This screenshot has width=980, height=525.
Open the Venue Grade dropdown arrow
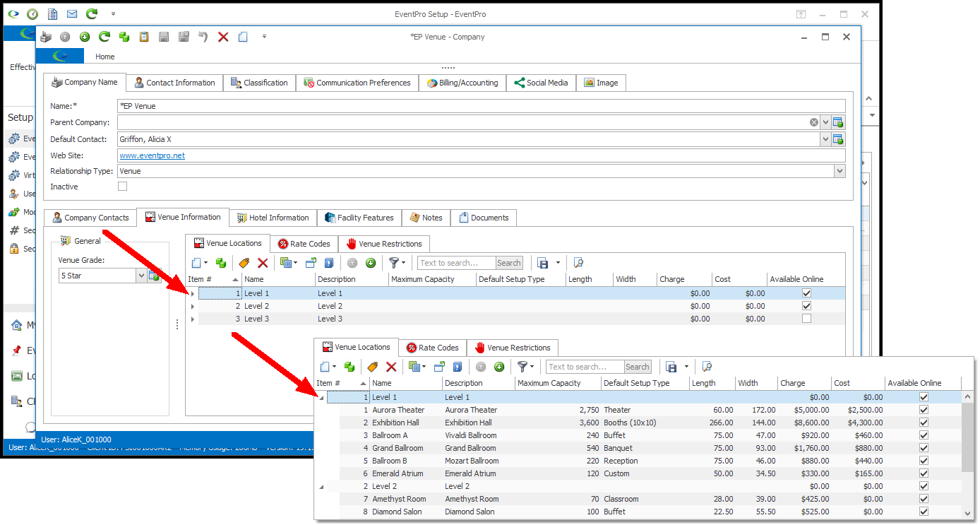(141, 276)
